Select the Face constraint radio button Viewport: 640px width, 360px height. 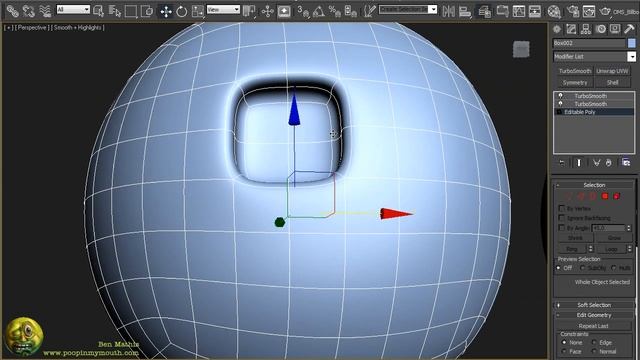pos(564,351)
